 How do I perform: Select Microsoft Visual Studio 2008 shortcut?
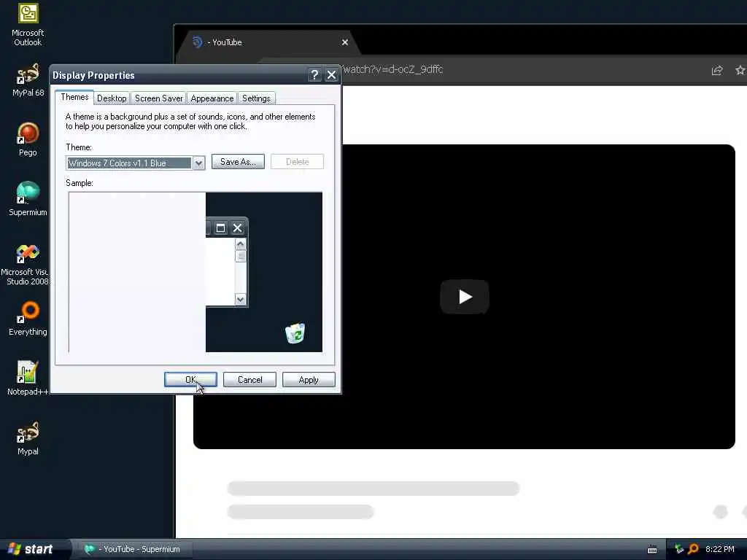[x=26, y=264]
